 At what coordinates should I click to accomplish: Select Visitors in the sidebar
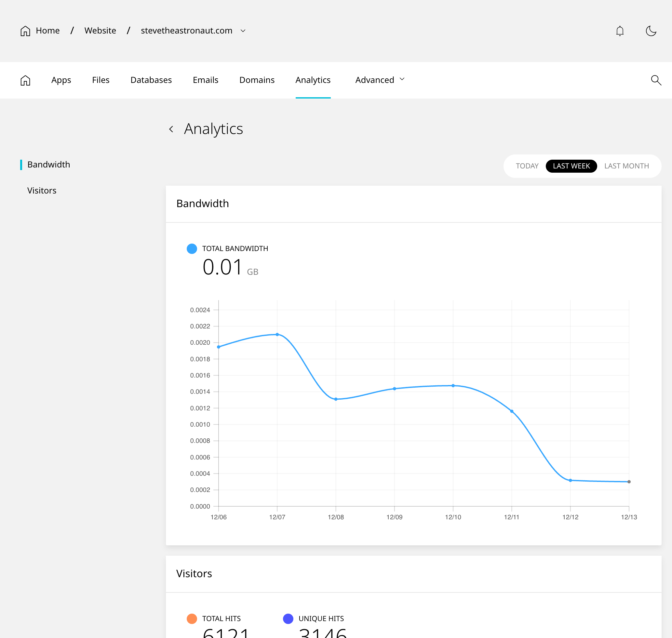[x=42, y=191]
